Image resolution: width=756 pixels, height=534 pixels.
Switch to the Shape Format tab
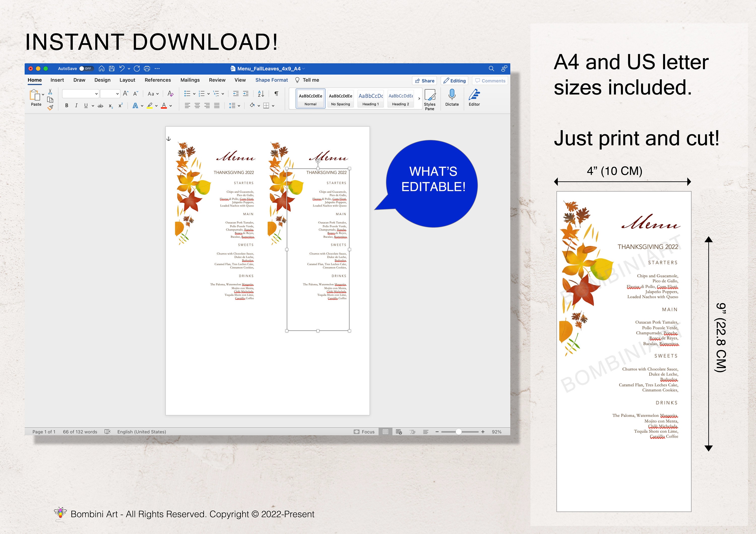[x=271, y=80]
